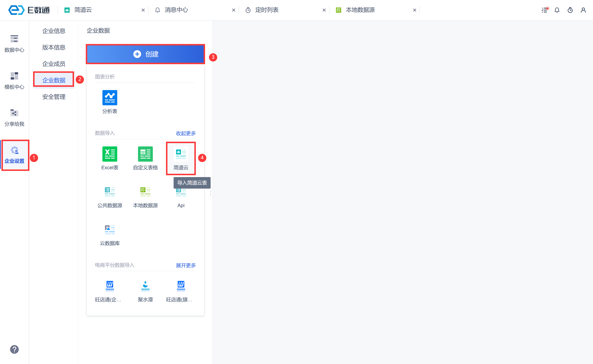
Task: Click the blue 创建 create button
Action: (145, 54)
